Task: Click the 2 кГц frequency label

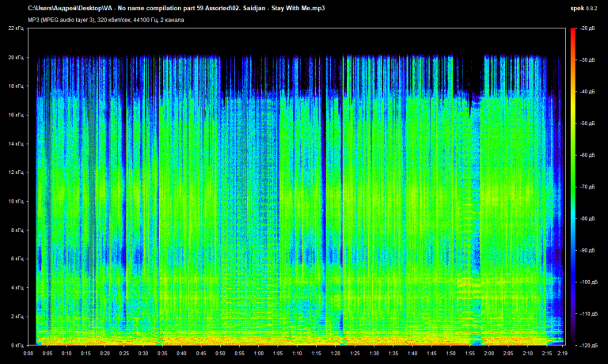Action: (17, 317)
